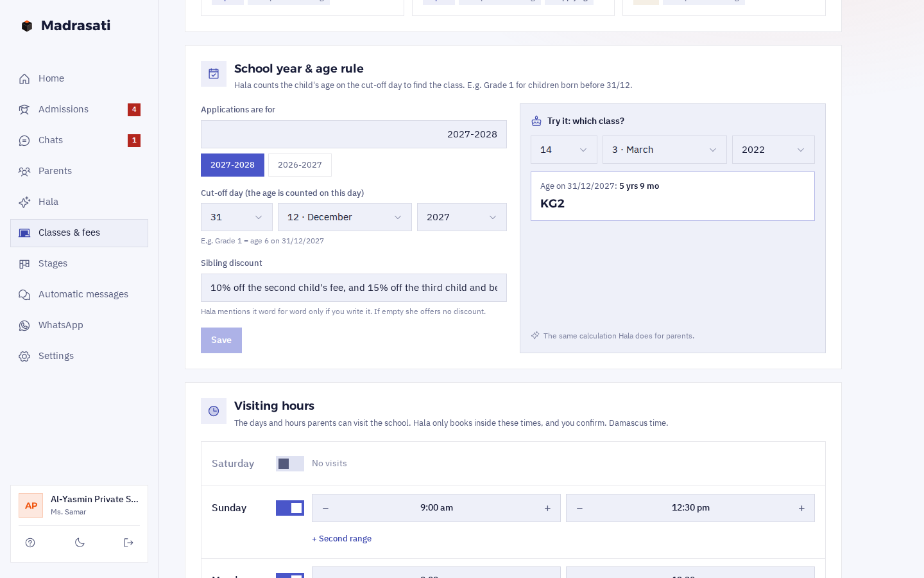Open the Al-Yasmin Private school profile card
The width and height of the screenshot is (924, 578).
pyautogui.click(x=80, y=505)
